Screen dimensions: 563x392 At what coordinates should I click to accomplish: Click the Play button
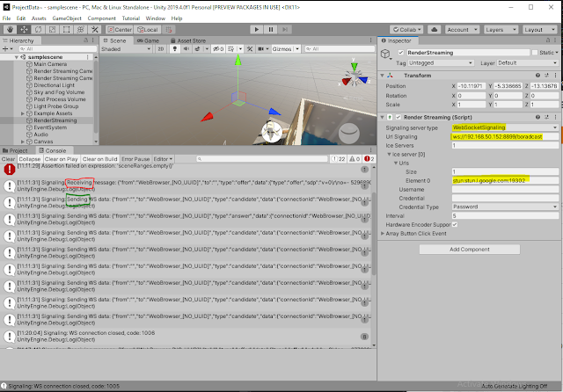pyautogui.click(x=257, y=29)
